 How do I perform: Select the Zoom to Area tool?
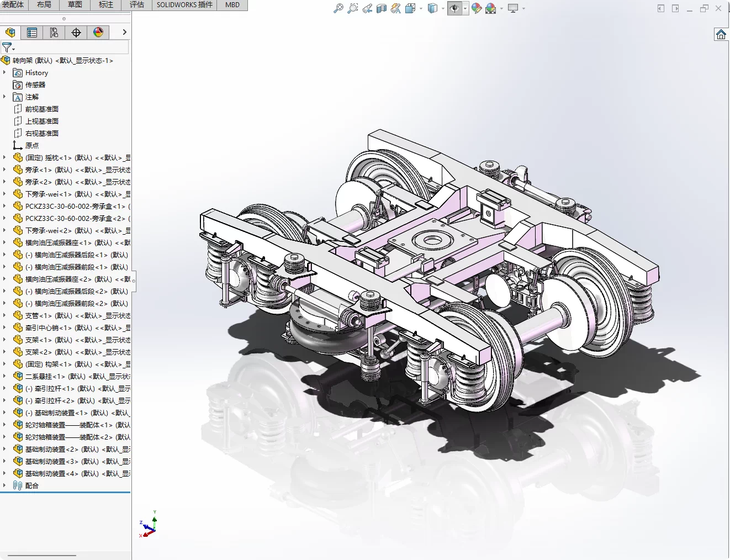tap(353, 8)
